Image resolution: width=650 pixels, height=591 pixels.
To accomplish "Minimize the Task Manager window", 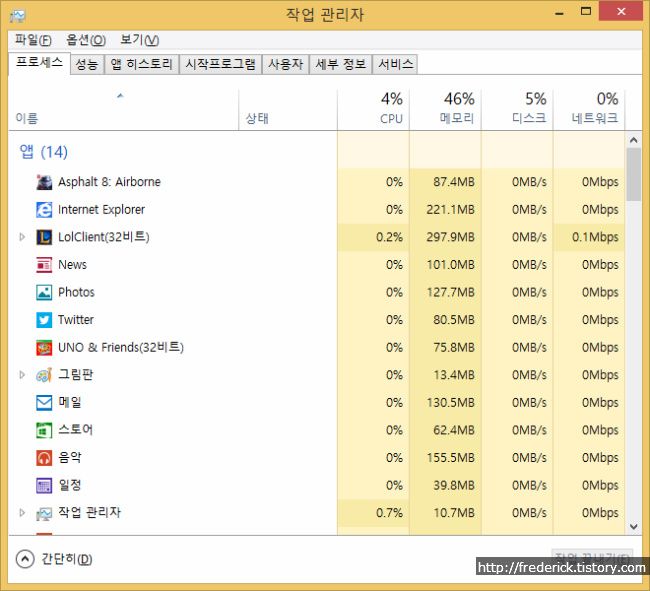I will click(560, 12).
